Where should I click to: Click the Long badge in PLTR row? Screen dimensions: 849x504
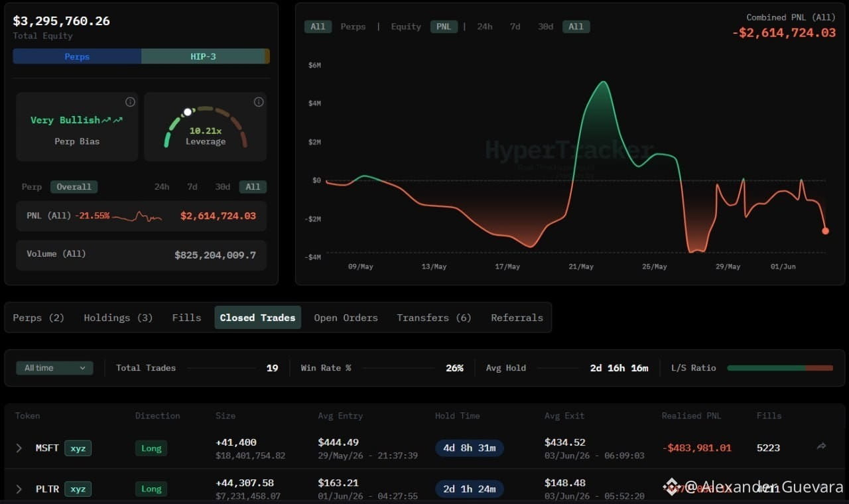click(x=151, y=489)
